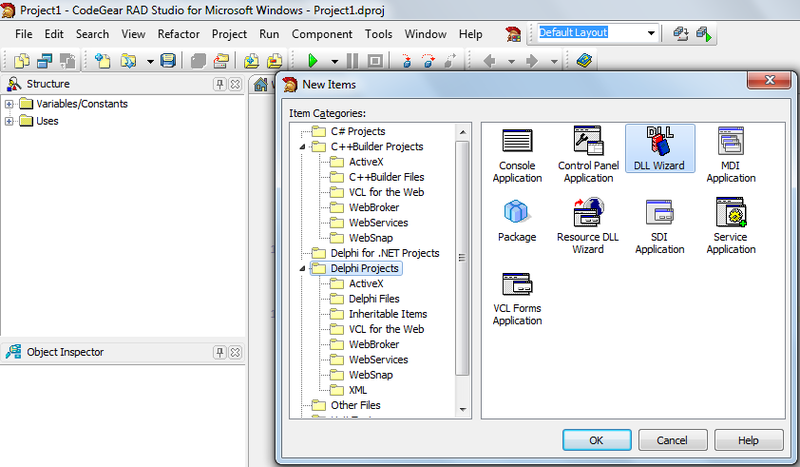Pick the Service Application item
This screenshot has width=800, height=467.
click(x=731, y=227)
